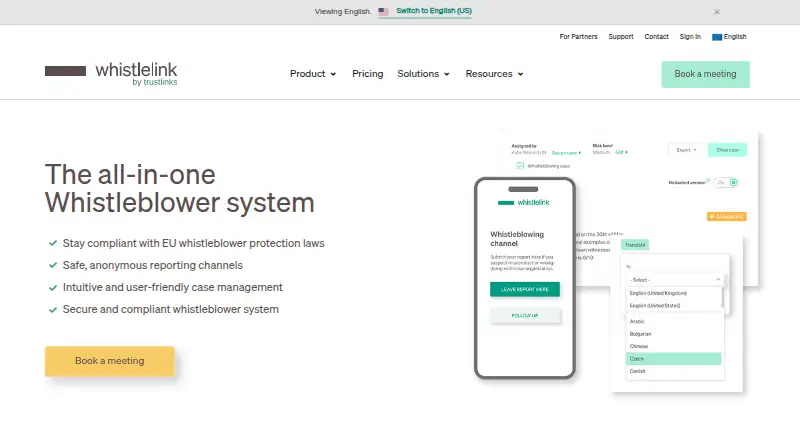The width and height of the screenshot is (800, 440).
Task: Click text Intuitive and user-friendly case management
Action: tap(172, 287)
